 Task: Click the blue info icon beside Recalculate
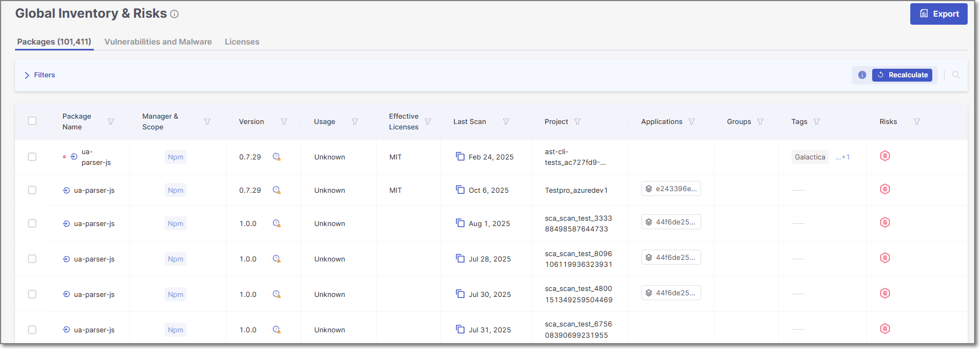(x=862, y=75)
